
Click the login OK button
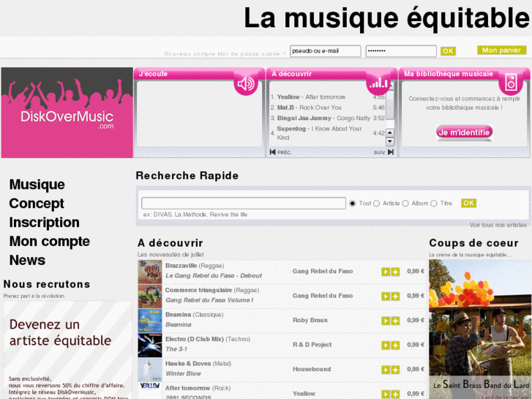click(448, 51)
